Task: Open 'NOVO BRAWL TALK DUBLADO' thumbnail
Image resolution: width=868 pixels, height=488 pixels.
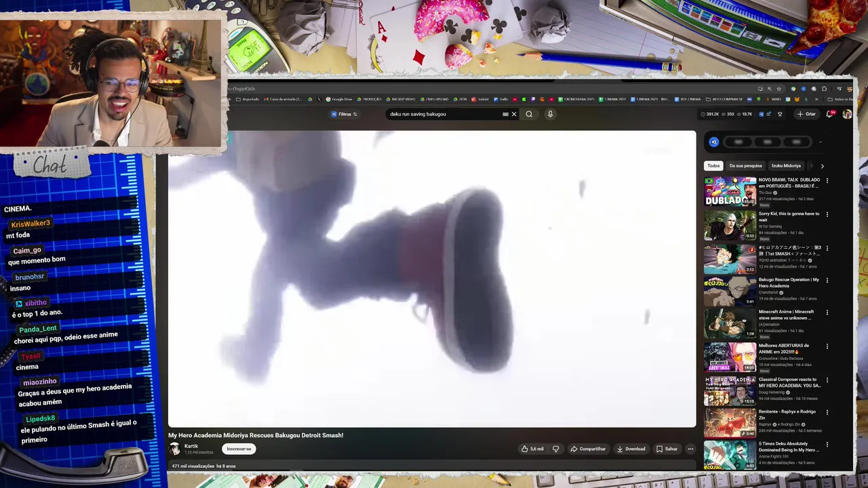Action: coord(730,192)
